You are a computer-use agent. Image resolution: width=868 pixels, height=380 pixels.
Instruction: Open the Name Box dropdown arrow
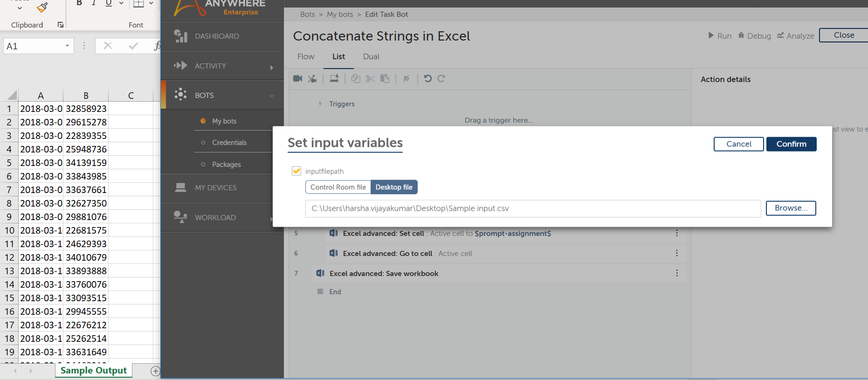pos(67,46)
